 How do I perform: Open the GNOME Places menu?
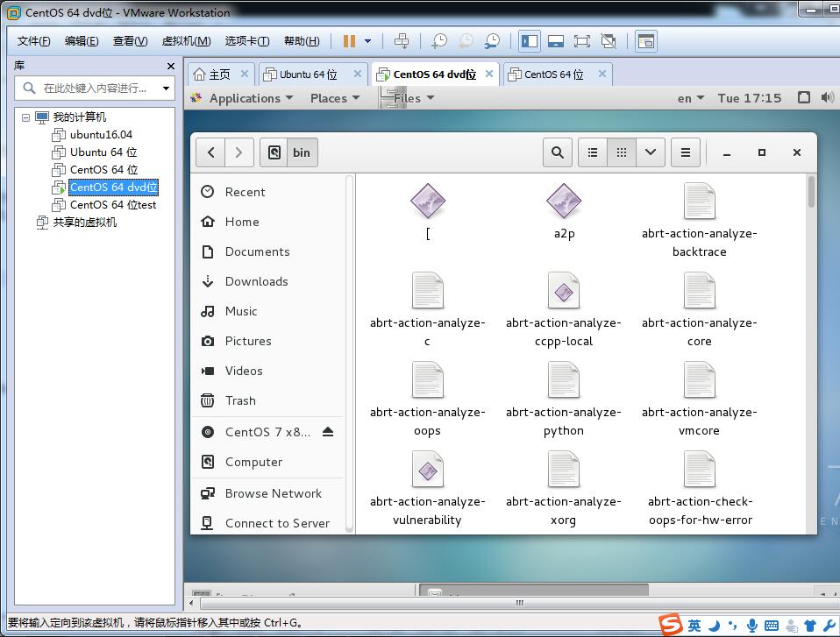point(334,98)
